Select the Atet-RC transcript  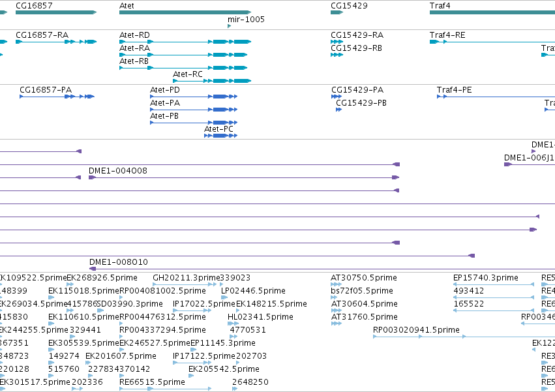[x=212, y=81]
